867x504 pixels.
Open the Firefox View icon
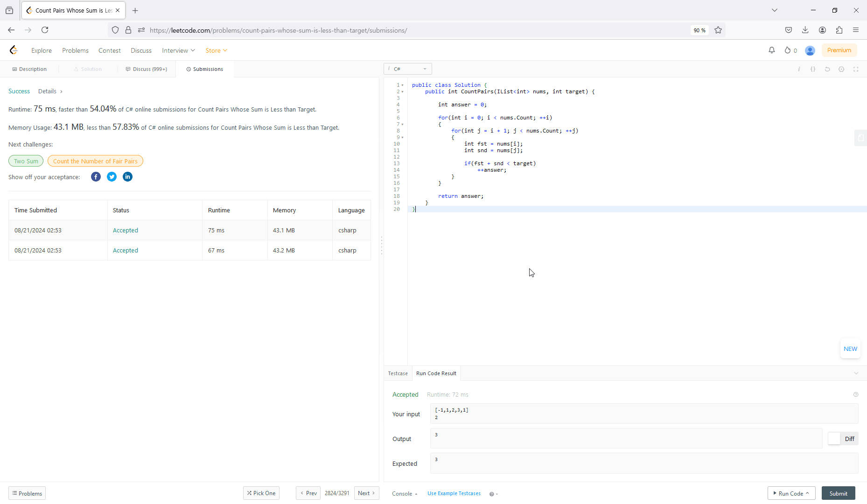pyautogui.click(x=9, y=10)
